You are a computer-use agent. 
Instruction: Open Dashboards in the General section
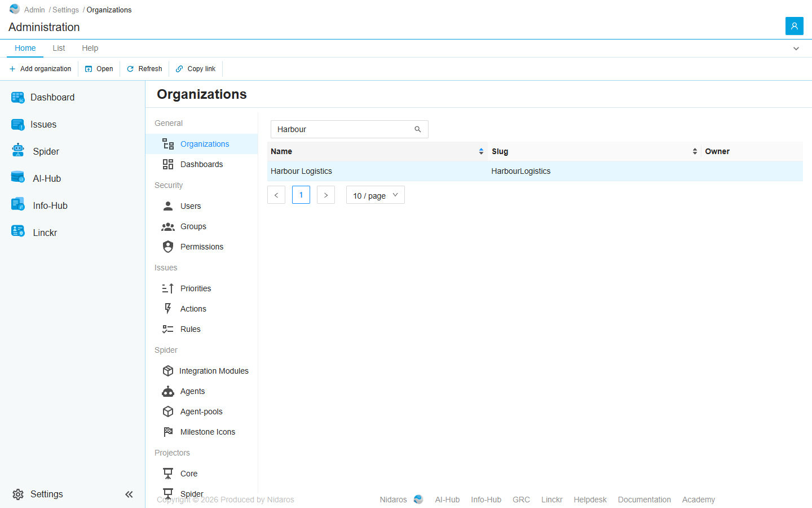point(202,164)
